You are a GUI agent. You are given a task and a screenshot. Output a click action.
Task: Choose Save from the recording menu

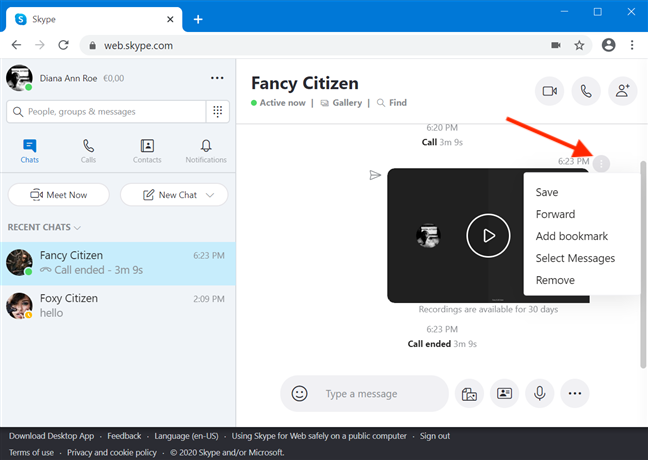point(547,192)
